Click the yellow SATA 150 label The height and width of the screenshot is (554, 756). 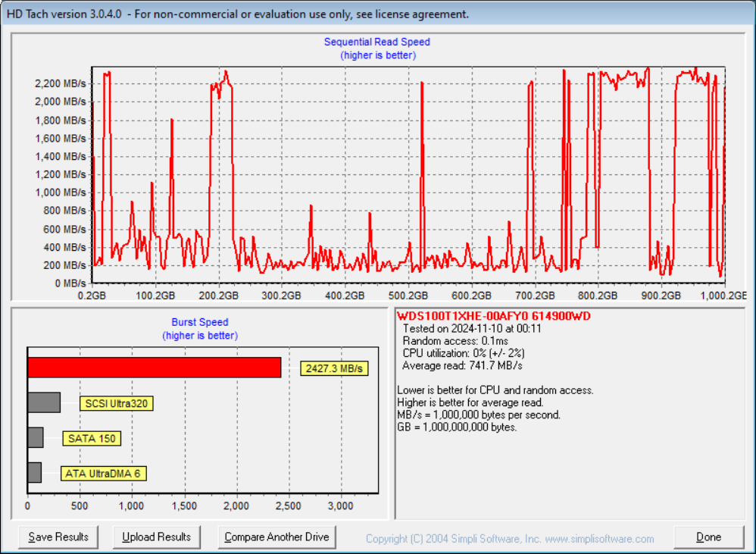[91, 438]
